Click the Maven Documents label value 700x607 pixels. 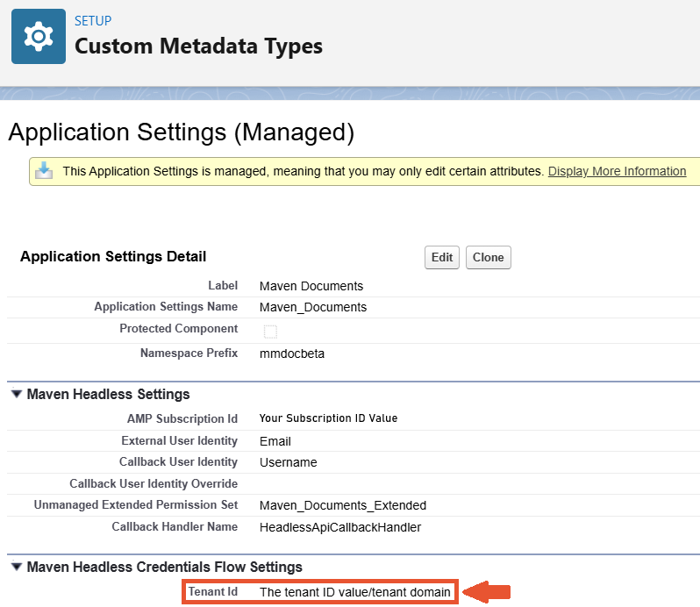click(311, 286)
